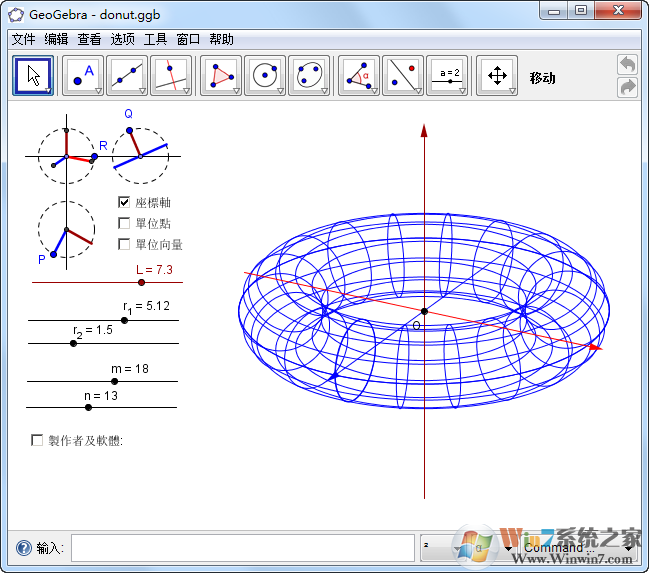Click the 输入 command input field

[x=242, y=548]
